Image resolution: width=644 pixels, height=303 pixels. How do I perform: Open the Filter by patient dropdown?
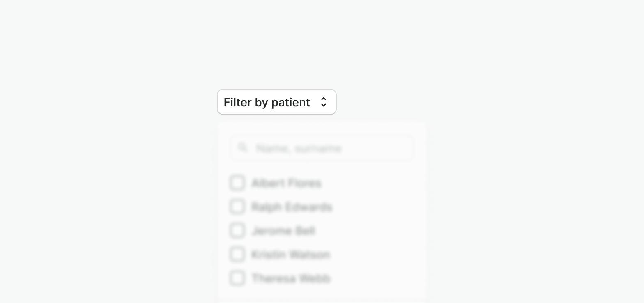click(x=276, y=102)
